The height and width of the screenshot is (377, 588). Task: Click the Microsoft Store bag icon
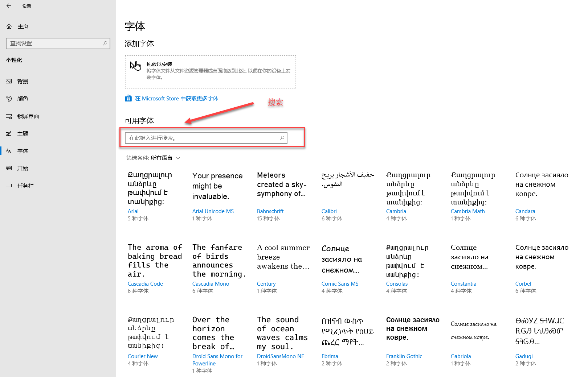pos(128,98)
